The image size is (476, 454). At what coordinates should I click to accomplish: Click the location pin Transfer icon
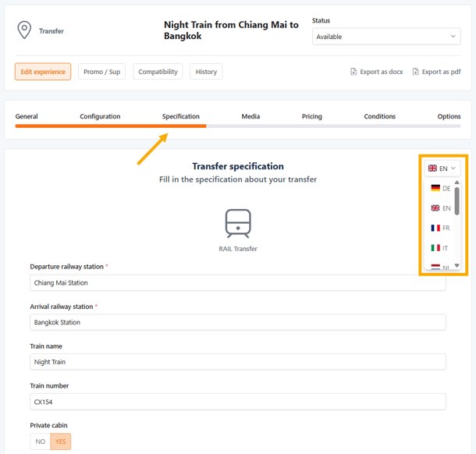click(24, 30)
